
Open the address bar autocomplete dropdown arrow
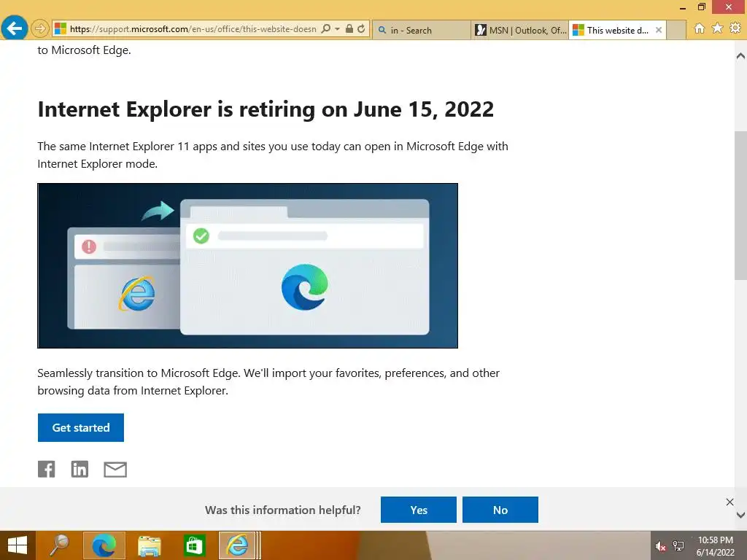point(337,29)
